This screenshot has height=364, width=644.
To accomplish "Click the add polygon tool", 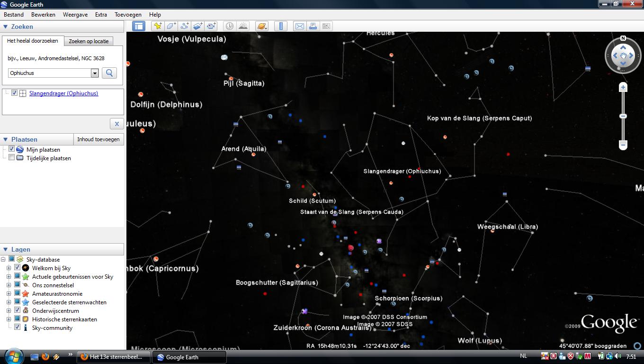I will (171, 26).
